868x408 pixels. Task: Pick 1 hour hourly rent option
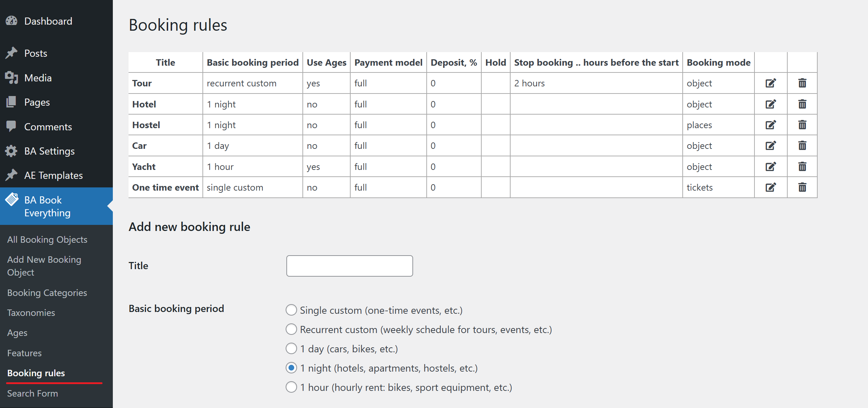[x=291, y=387]
